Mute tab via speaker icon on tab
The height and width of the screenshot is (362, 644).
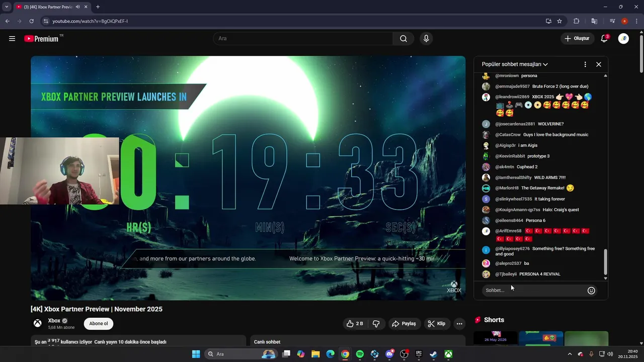[78, 7]
